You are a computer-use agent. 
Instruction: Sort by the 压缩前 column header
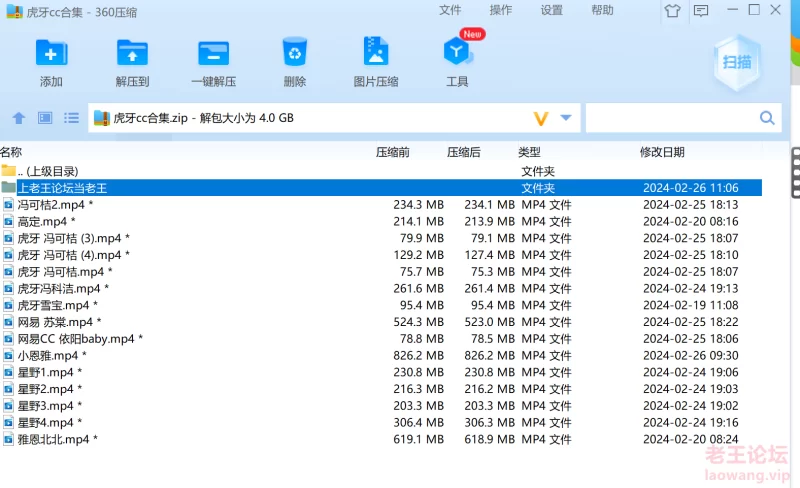392,152
